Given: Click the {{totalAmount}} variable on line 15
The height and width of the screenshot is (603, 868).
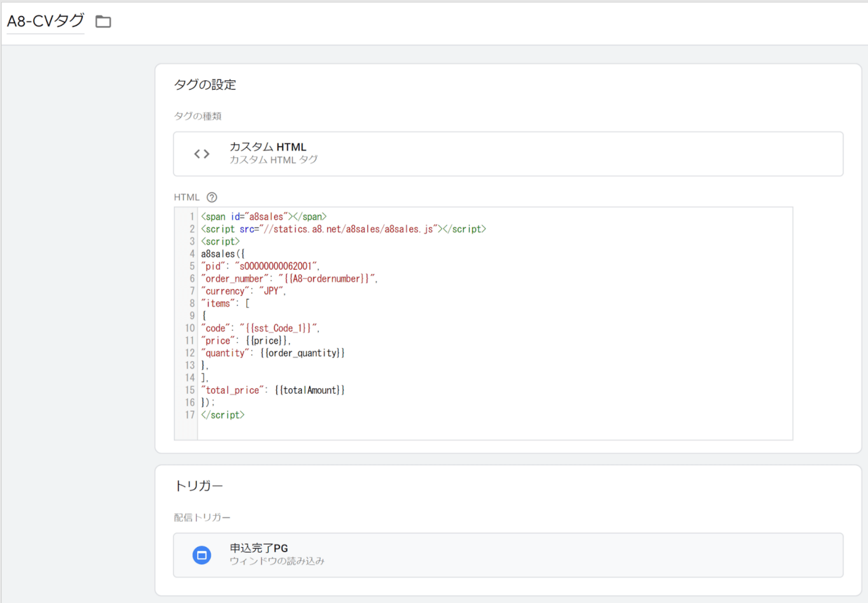Looking at the screenshot, I should pos(310,390).
